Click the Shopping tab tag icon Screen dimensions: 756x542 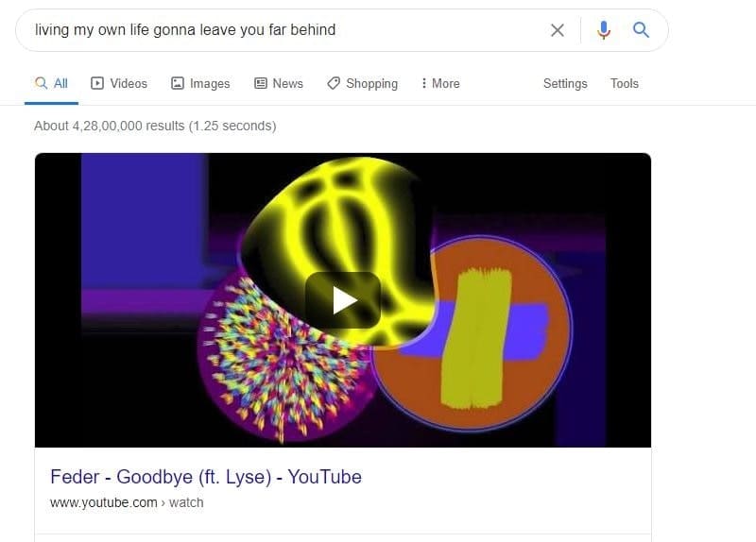click(x=334, y=83)
